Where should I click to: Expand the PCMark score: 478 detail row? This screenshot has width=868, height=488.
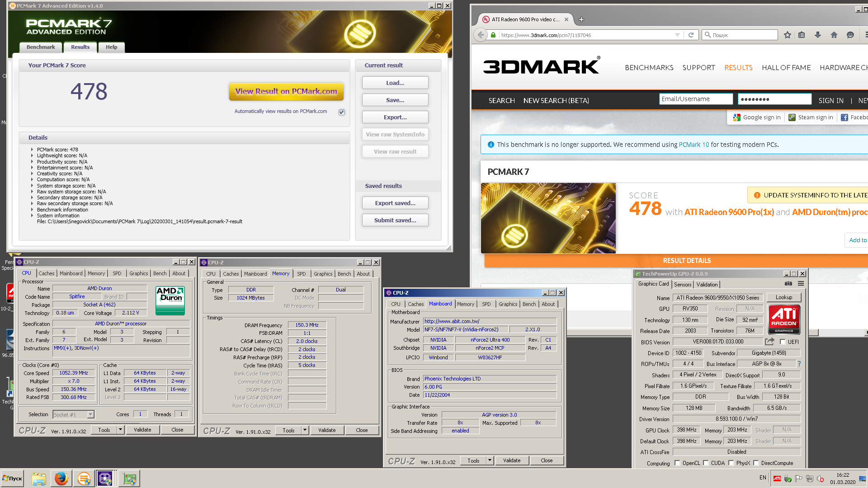[x=32, y=150]
